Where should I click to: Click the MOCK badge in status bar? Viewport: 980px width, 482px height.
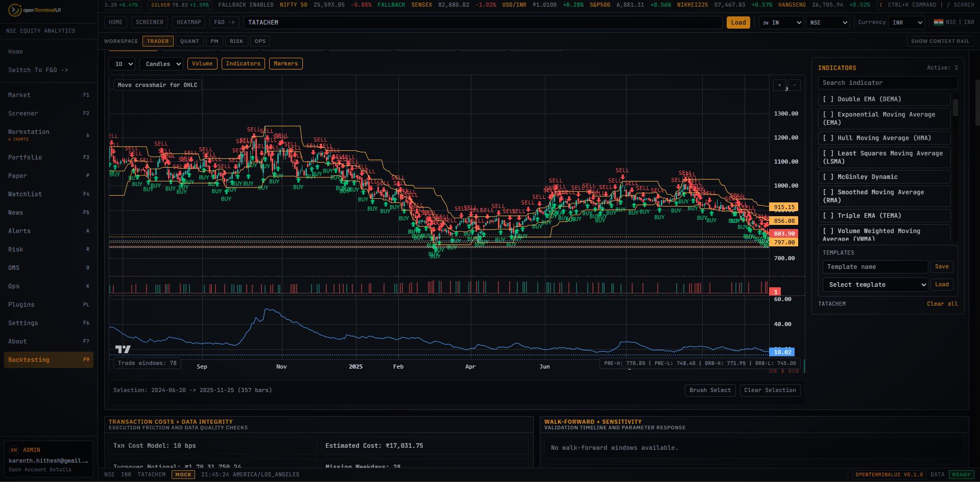pos(183,475)
